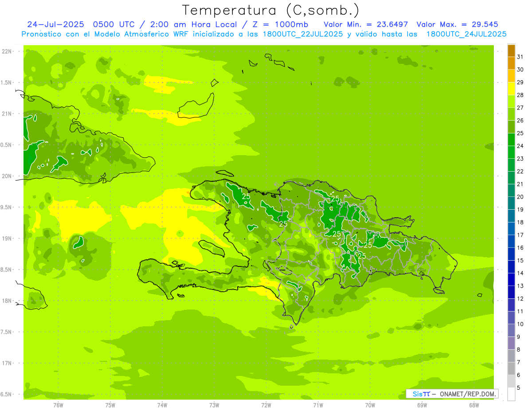Click the 69W longitude axis label

click(422, 405)
